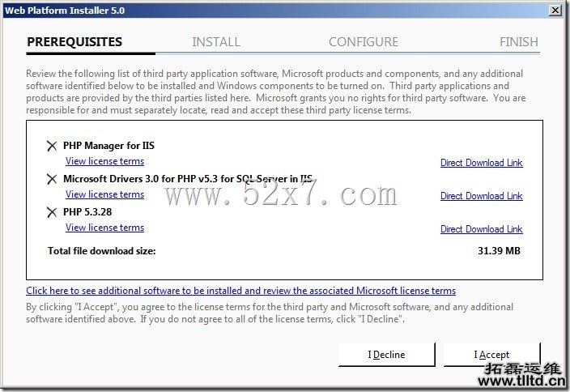
Task: Select the INSTALL step heading
Action: pos(216,42)
